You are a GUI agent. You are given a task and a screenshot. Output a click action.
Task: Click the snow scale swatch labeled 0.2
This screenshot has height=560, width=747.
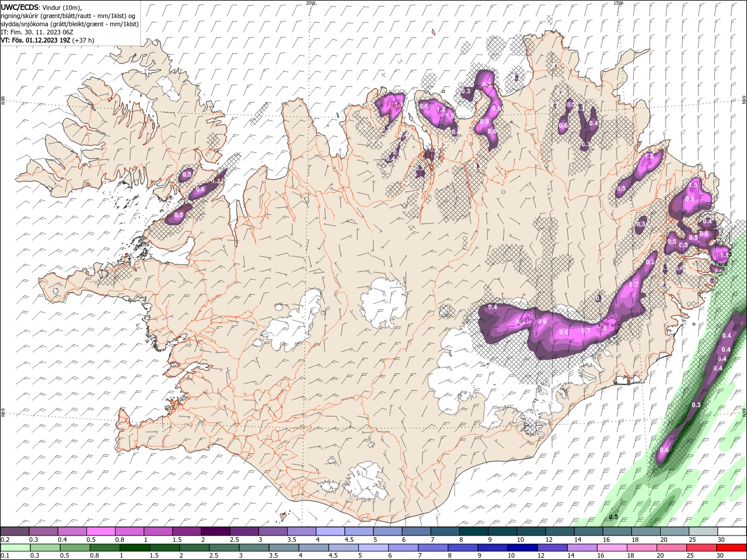pos(15,531)
